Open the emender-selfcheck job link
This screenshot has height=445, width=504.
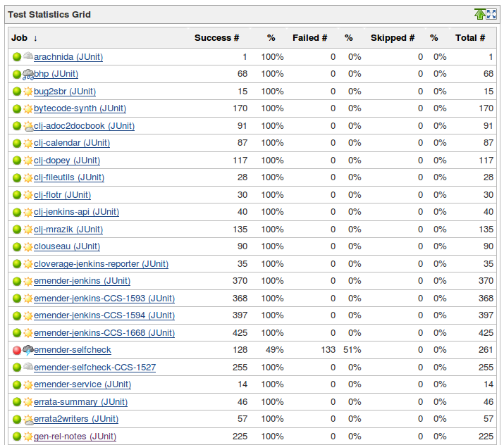tap(73, 350)
